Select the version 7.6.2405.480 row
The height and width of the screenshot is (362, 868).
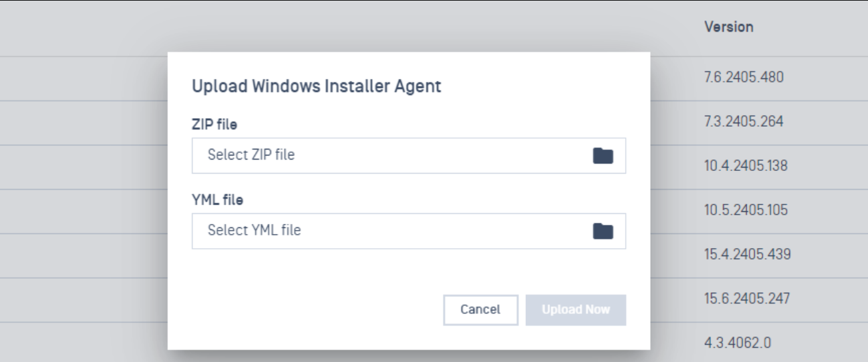[744, 78]
